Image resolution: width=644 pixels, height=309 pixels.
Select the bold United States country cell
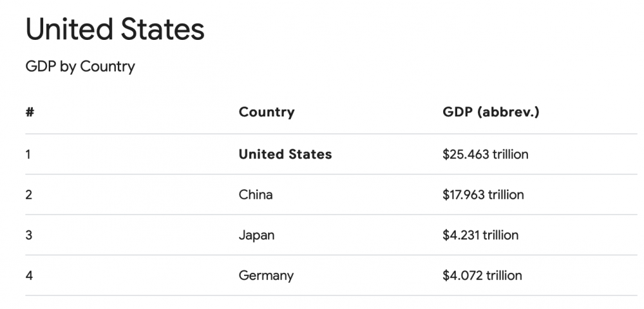(285, 154)
